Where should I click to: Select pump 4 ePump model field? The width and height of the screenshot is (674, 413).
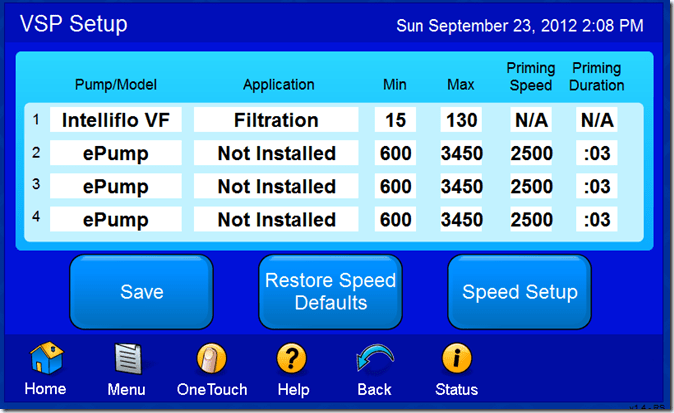click(116, 219)
